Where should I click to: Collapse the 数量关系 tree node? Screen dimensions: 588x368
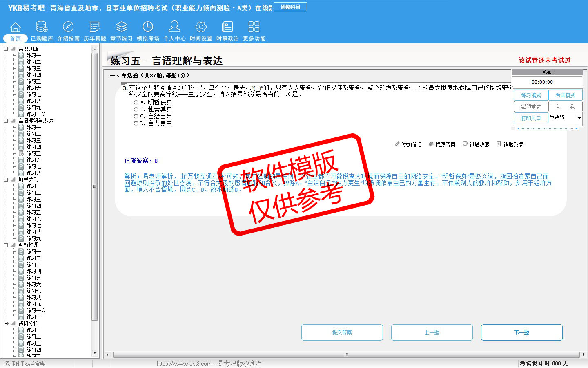click(6, 180)
